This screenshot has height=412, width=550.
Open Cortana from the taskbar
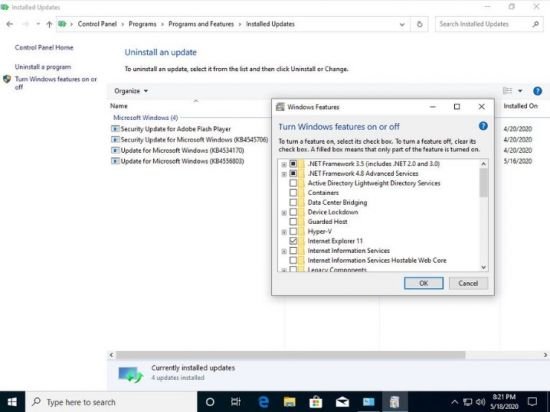pyautogui.click(x=210, y=402)
